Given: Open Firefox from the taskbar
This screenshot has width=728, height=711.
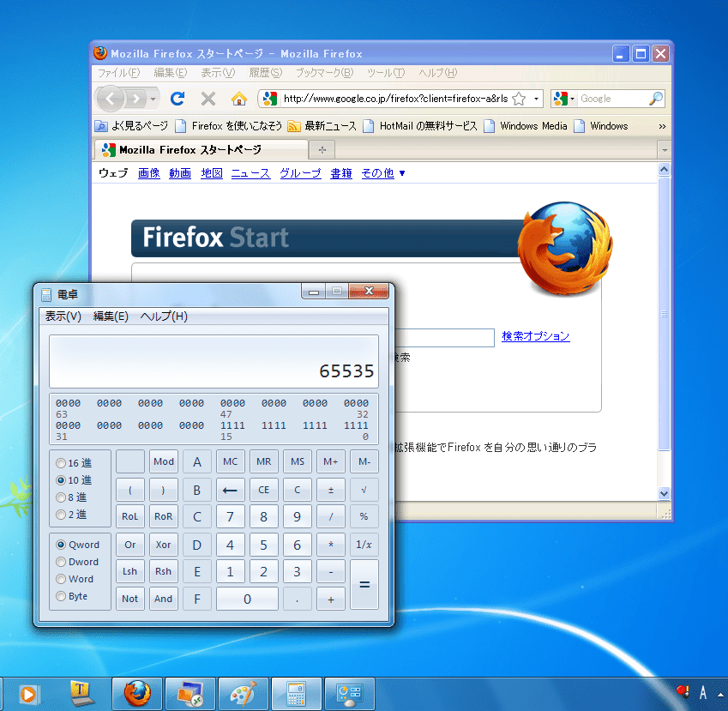Looking at the screenshot, I should (x=137, y=693).
